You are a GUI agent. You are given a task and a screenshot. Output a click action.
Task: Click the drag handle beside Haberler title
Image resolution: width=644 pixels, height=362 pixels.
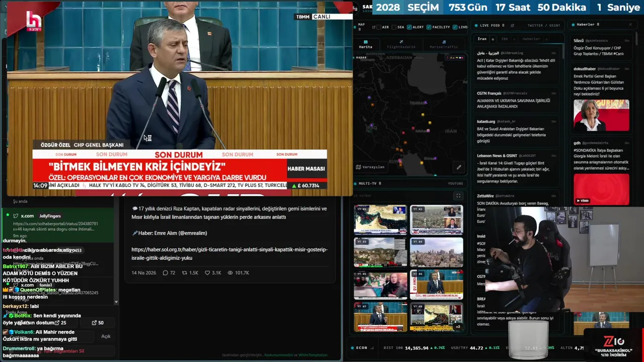point(598,25)
